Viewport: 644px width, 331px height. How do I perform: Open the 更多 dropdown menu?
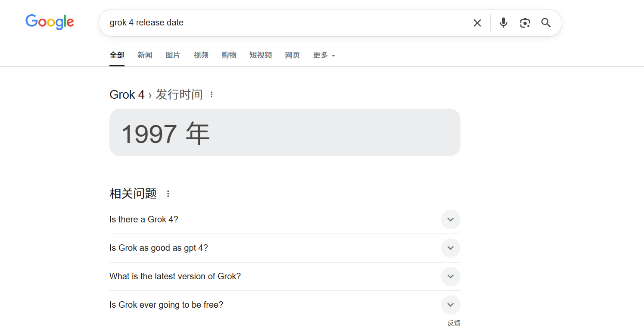click(324, 55)
